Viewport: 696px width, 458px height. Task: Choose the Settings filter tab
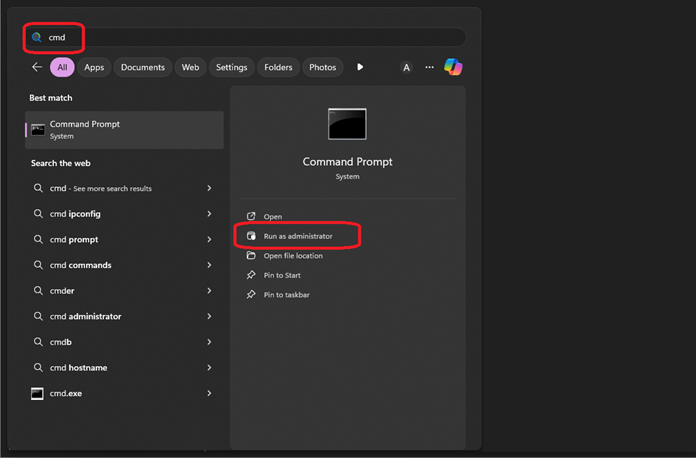coord(231,67)
